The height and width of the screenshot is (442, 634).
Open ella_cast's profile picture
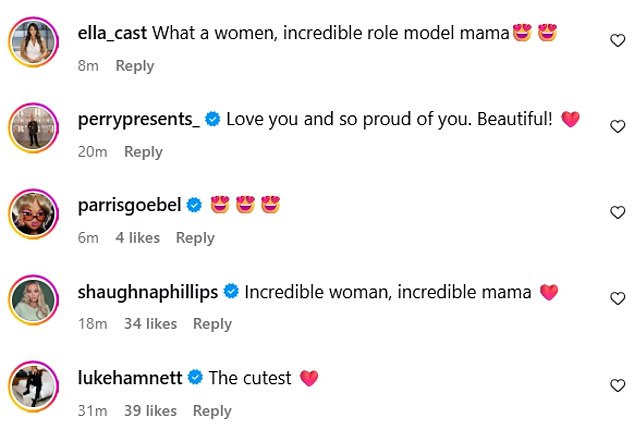[x=34, y=44]
